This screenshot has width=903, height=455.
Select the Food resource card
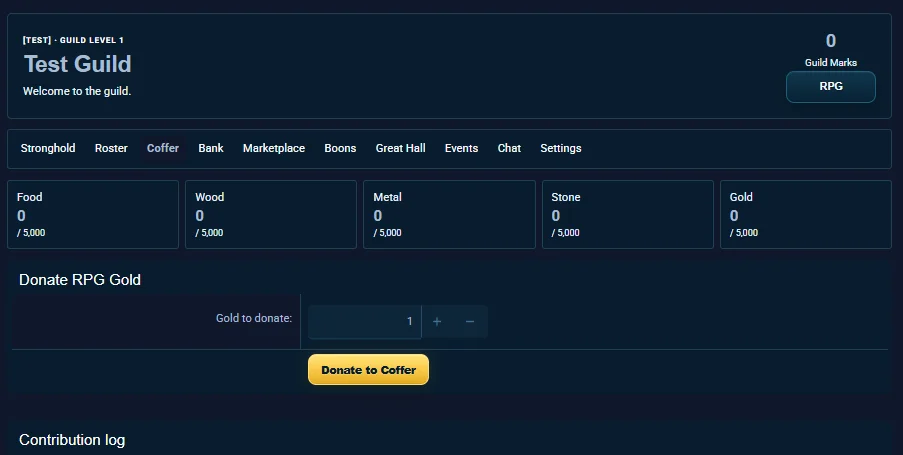(x=93, y=214)
